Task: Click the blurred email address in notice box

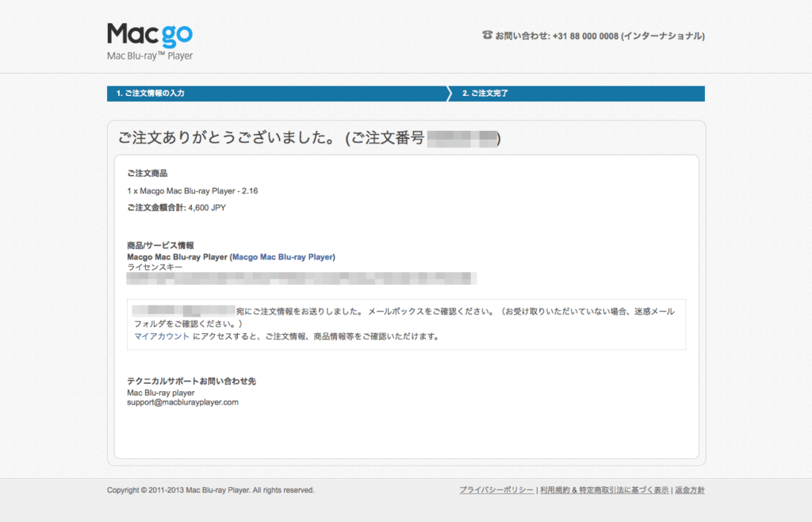Action: 184,311
